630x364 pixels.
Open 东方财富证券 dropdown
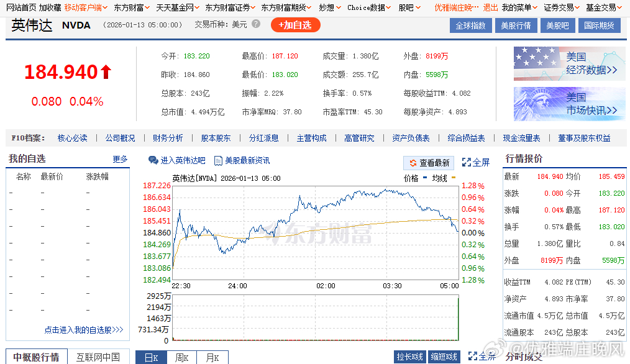[x=231, y=7]
